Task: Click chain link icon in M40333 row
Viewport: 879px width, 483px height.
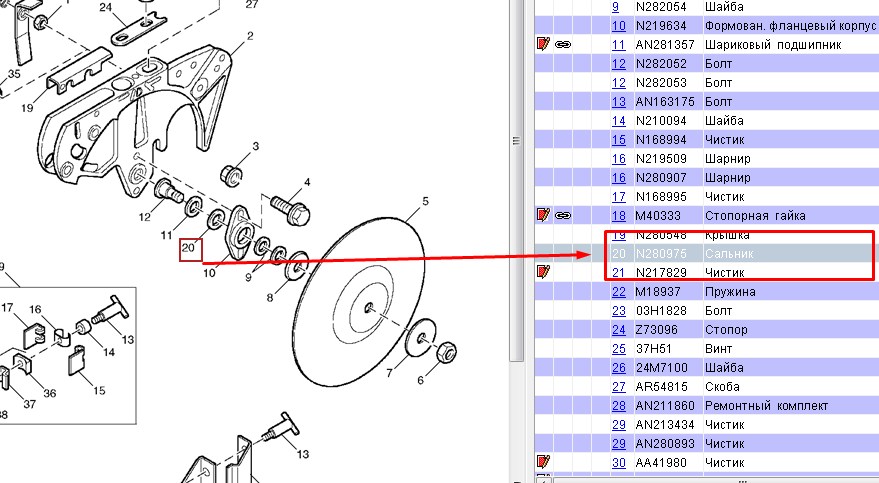Action: click(563, 215)
